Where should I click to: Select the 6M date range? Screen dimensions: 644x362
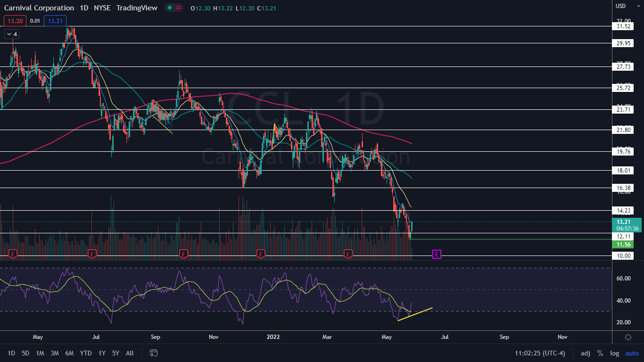coord(69,353)
